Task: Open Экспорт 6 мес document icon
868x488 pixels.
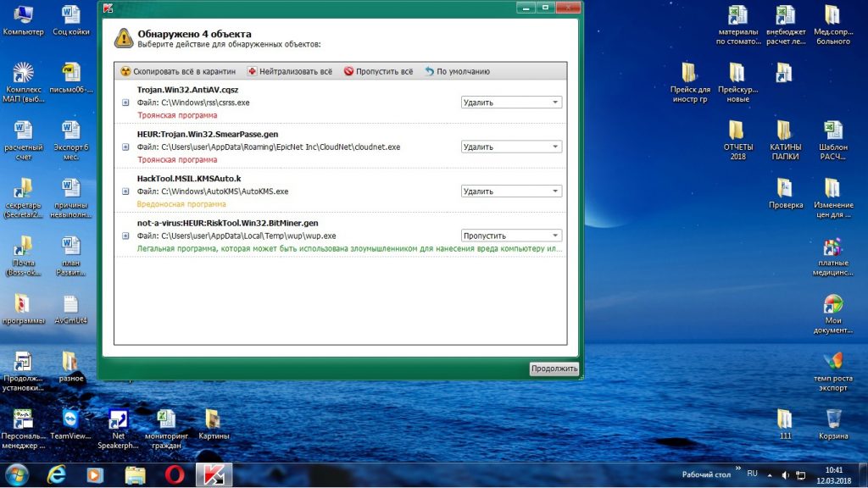Action: 71,130
